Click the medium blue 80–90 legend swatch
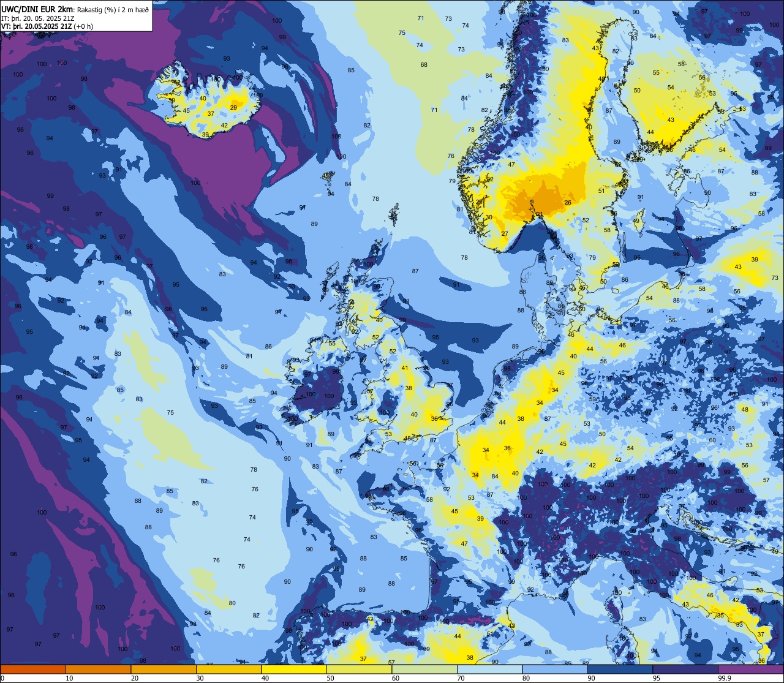The height and width of the screenshot is (683, 784). click(x=555, y=669)
